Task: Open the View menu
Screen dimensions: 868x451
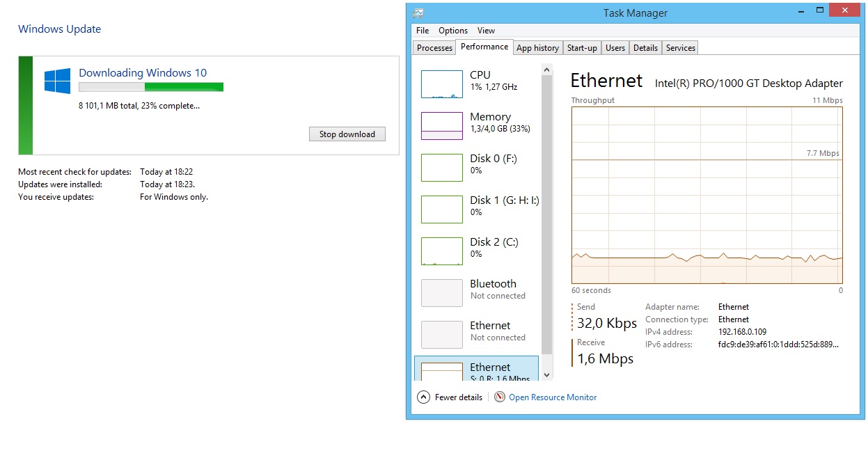Action: click(x=486, y=31)
